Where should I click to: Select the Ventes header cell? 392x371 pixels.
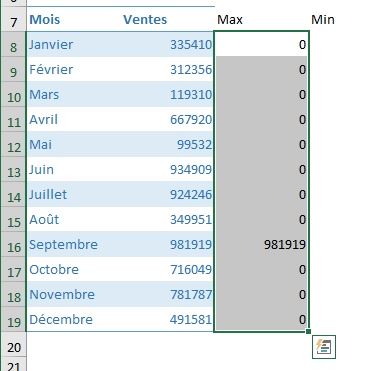pos(167,19)
